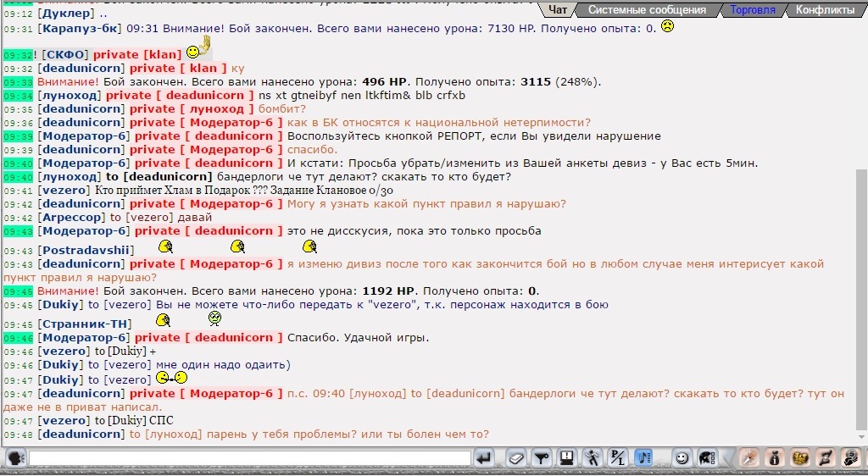Screen dimensions: 868x476
Task: Toggle the P/L transliteration icon
Action: 618,458
